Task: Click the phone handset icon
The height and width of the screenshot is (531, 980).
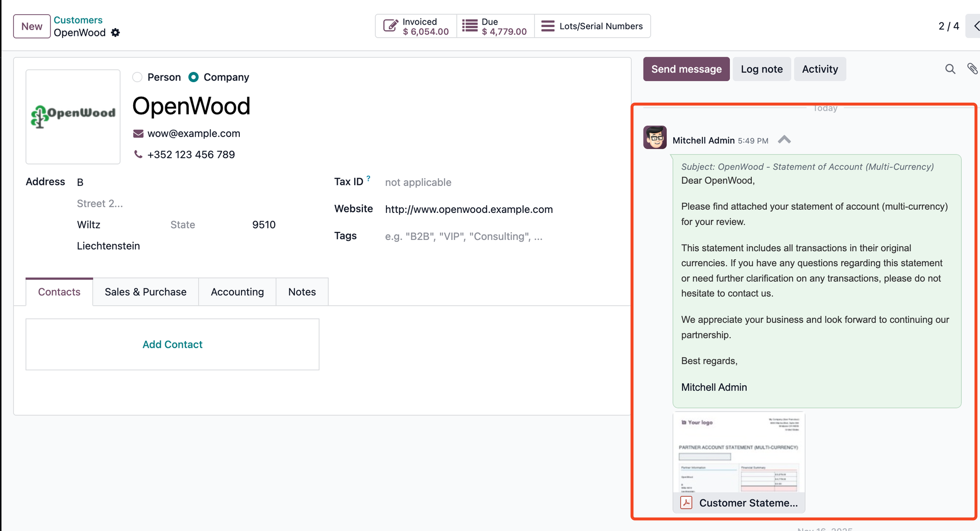Action: tap(137, 154)
